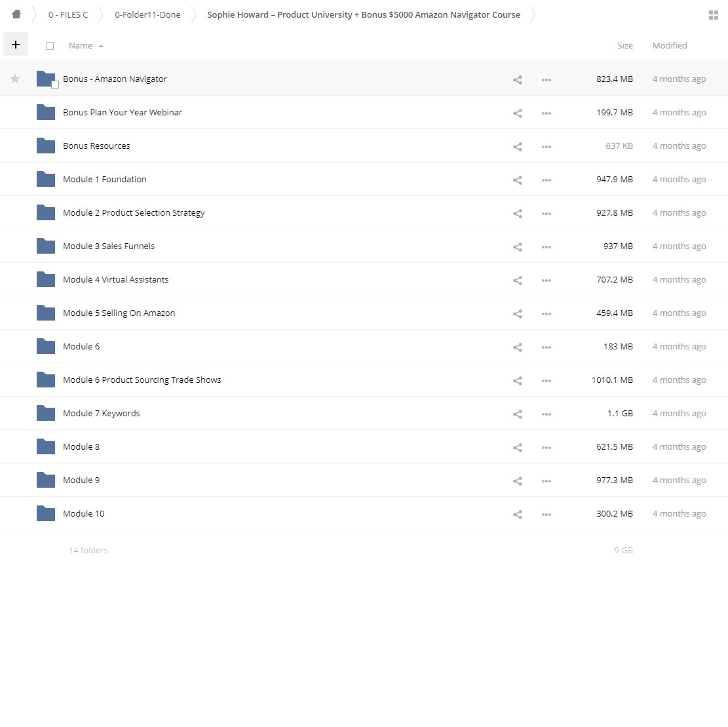Open more actions for Module 10
The width and height of the screenshot is (728, 727).
pyautogui.click(x=546, y=515)
